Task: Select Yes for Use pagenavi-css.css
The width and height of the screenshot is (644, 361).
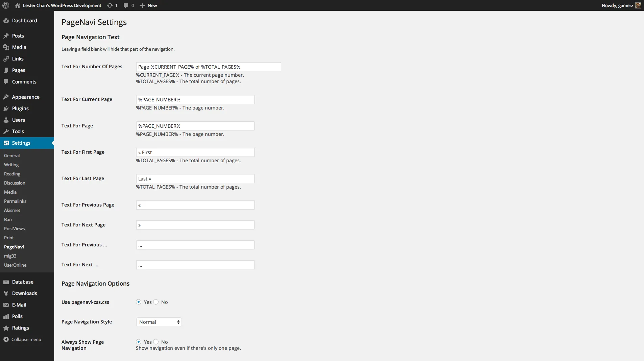Action: [139, 302]
